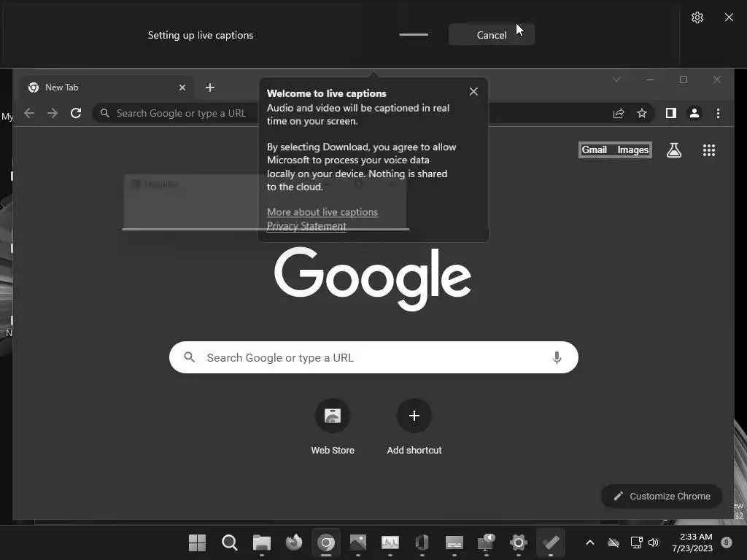This screenshot has height=560, width=747.
Task: Open Customize Chrome
Action: coord(662,496)
